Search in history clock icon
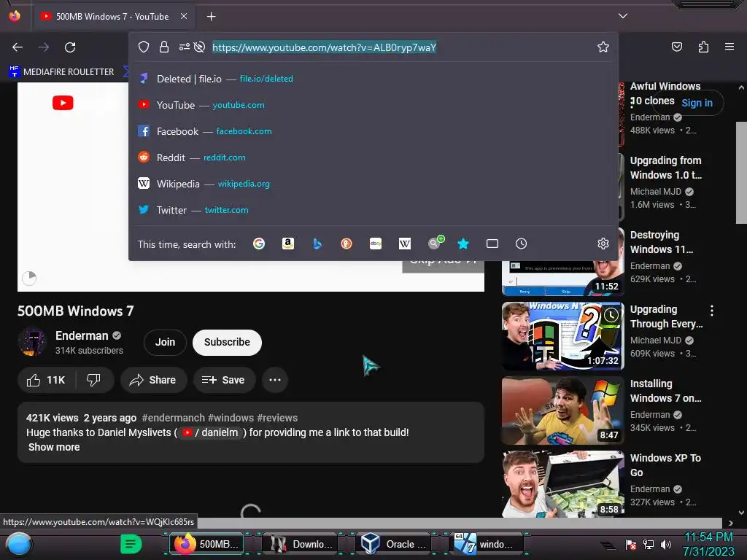The height and width of the screenshot is (560, 747). (521, 244)
